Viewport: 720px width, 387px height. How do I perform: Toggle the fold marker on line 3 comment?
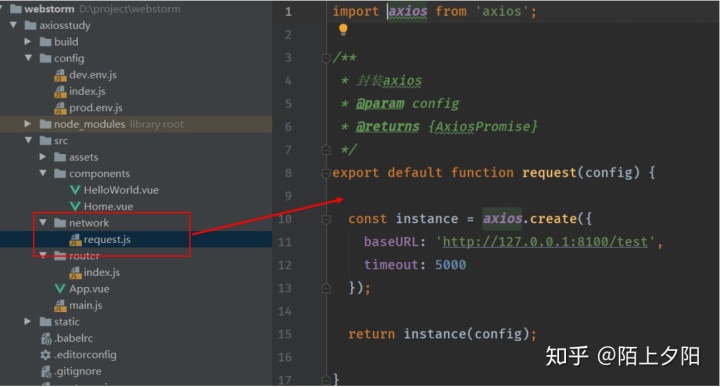[326, 58]
